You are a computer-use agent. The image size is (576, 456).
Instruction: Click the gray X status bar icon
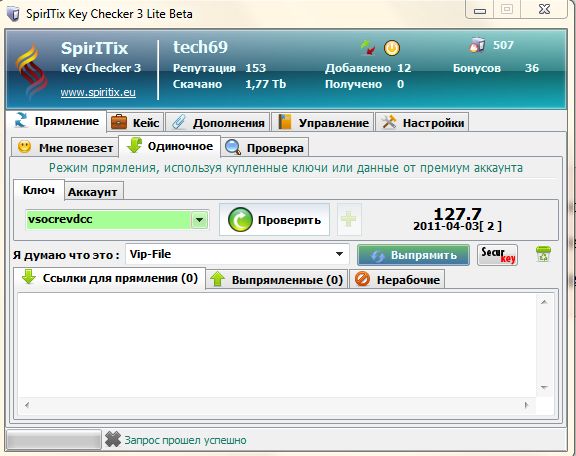tap(112, 439)
